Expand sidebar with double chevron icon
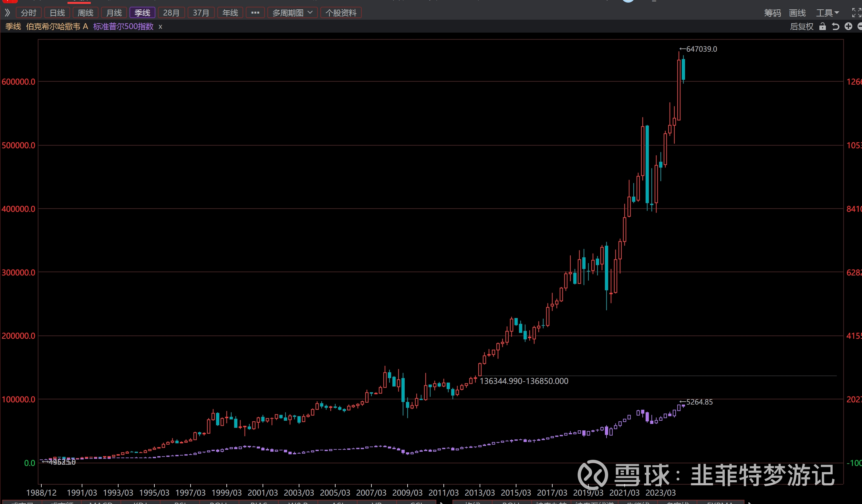 7,13
